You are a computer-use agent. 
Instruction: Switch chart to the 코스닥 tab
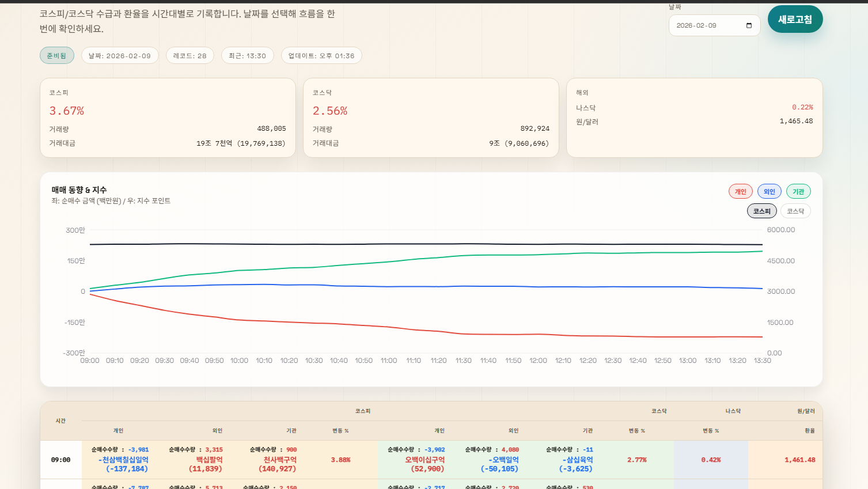[x=795, y=211]
